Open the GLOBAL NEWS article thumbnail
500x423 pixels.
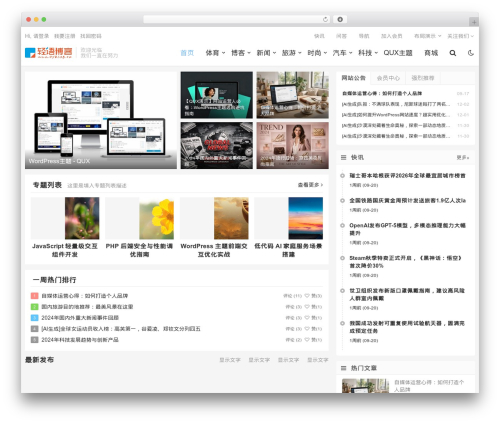click(217, 145)
